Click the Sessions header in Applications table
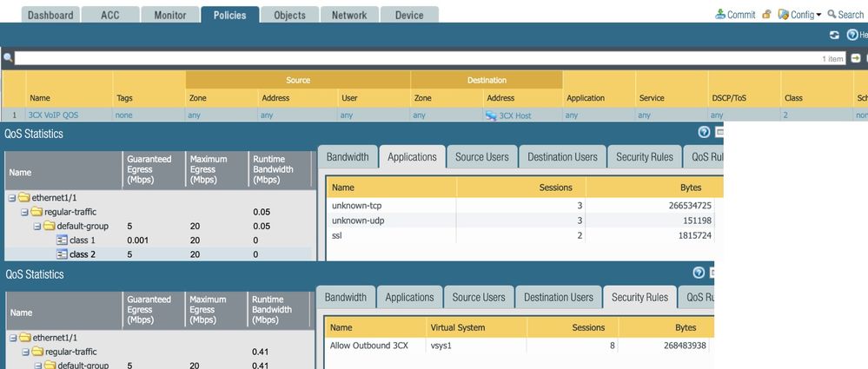 556,188
